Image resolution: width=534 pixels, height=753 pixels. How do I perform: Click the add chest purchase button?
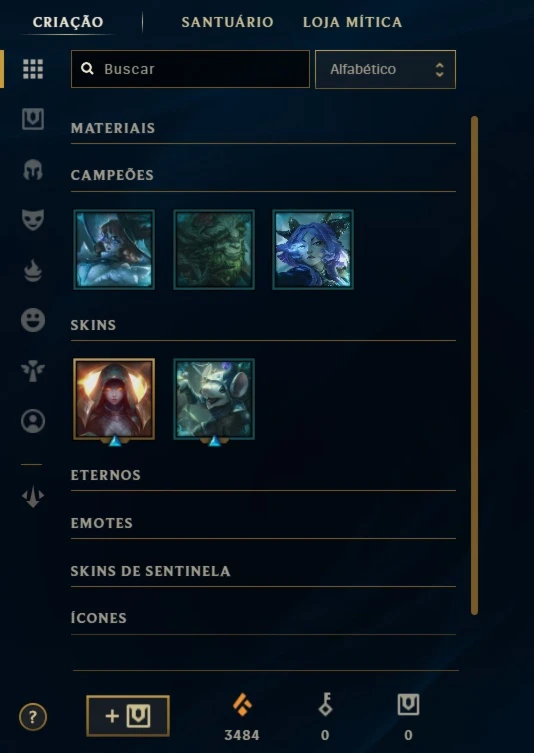(x=128, y=716)
